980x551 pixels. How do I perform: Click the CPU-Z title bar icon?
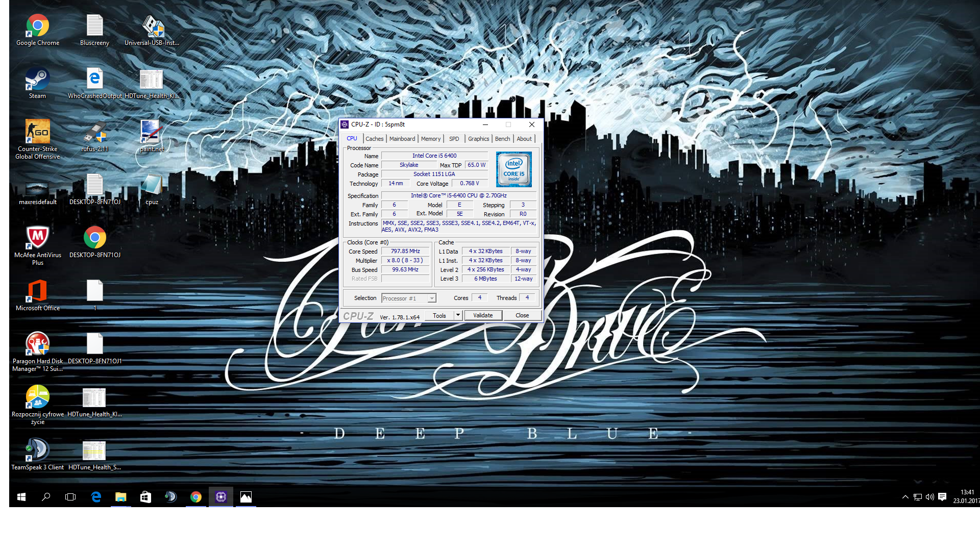pyautogui.click(x=345, y=124)
